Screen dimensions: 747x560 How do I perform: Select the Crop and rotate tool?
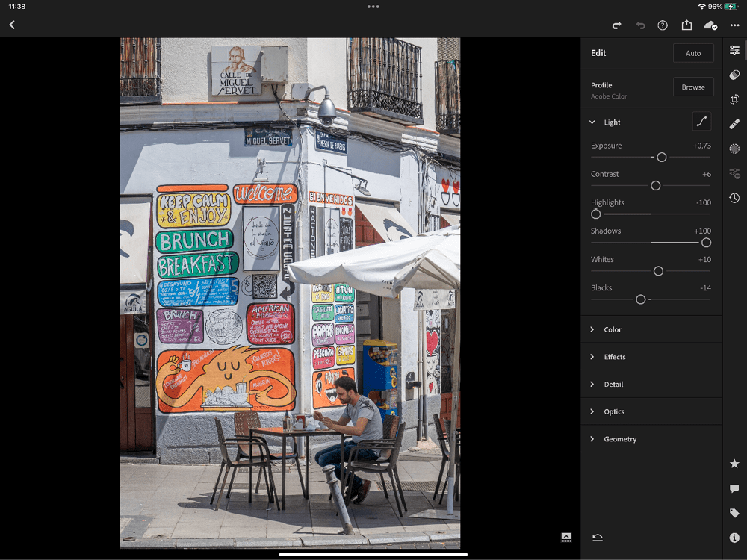coord(734,99)
